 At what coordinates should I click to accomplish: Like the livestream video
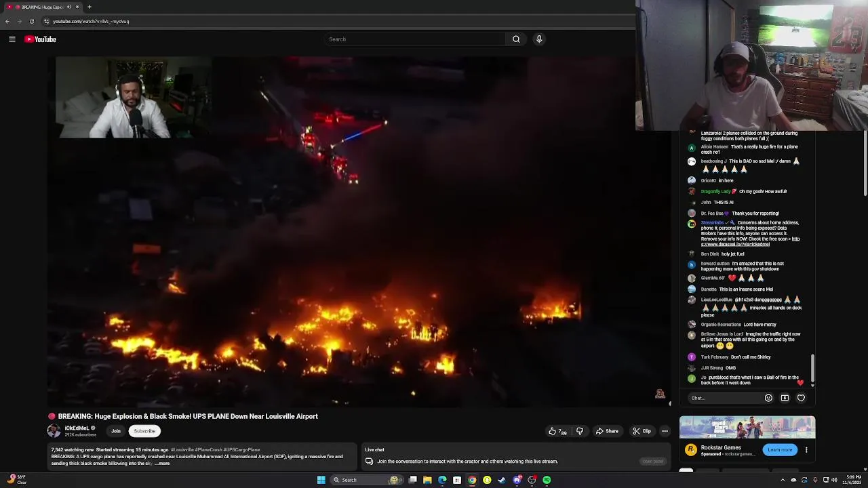(x=557, y=431)
